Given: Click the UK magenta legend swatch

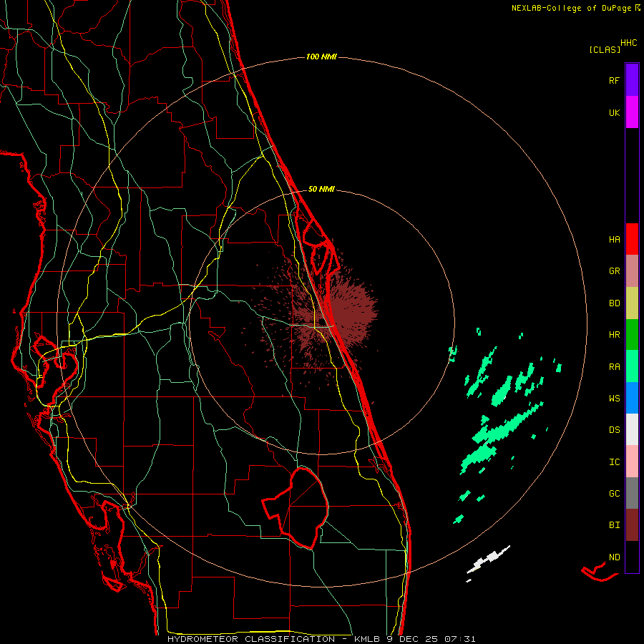Looking at the screenshot, I should click(x=632, y=112).
